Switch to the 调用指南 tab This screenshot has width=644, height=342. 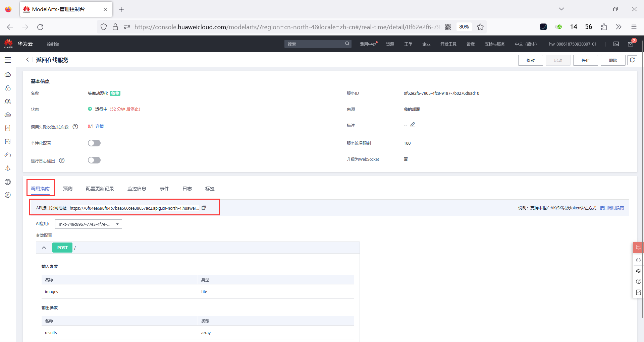(40, 189)
